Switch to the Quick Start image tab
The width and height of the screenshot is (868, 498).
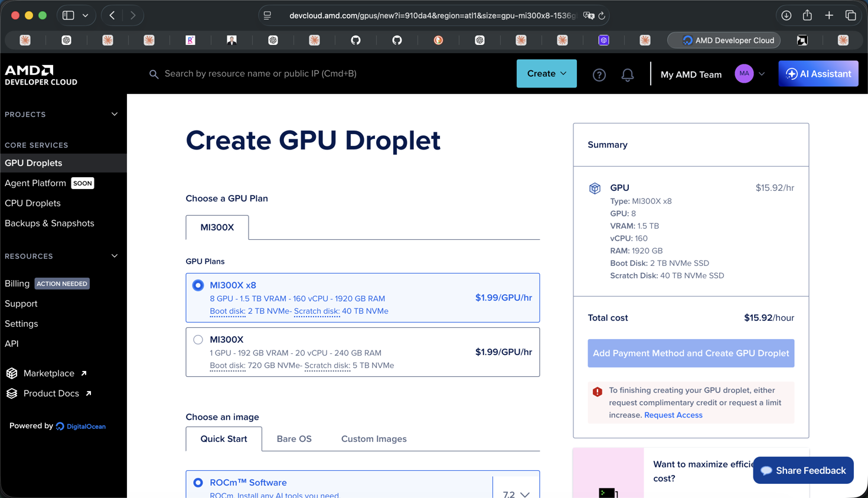[x=224, y=439]
